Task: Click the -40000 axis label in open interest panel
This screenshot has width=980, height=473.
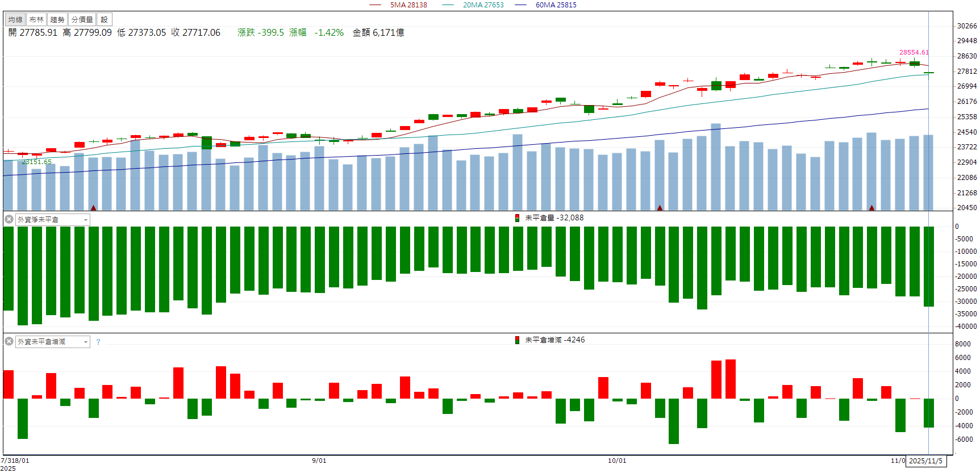Action: (x=966, y=327)
